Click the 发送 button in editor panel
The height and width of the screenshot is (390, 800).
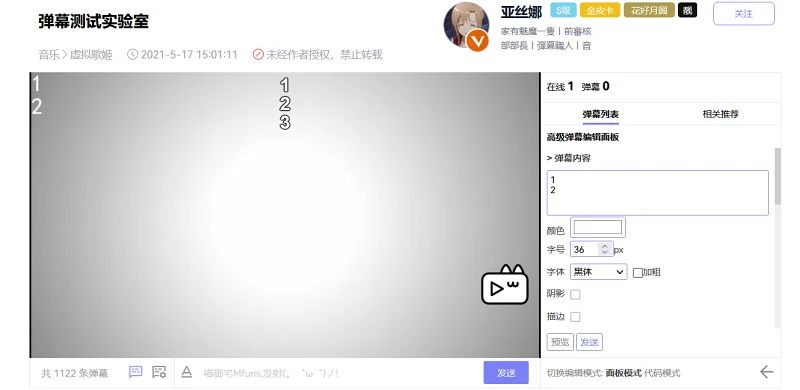click(x=589, y=342)
